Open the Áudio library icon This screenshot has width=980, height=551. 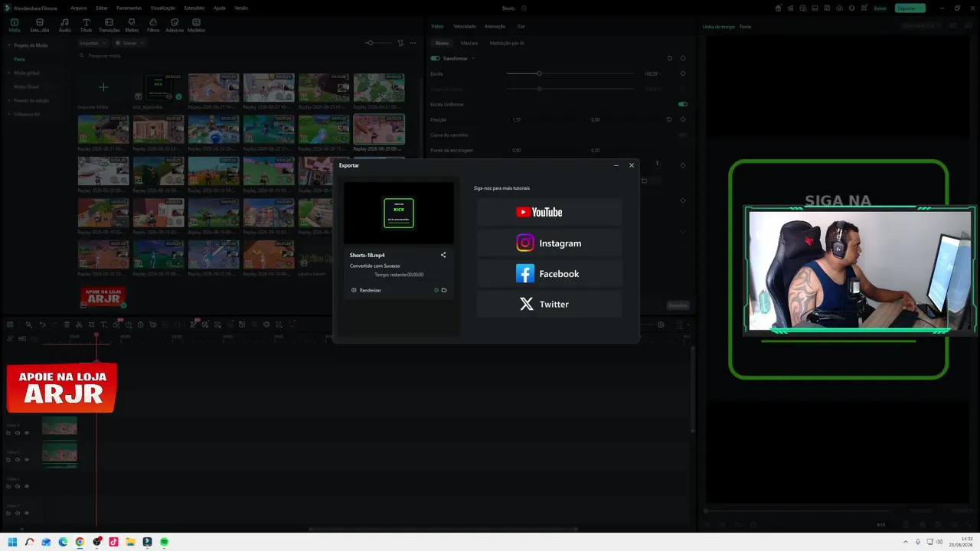pyautogui.click(x=64, y=25)
